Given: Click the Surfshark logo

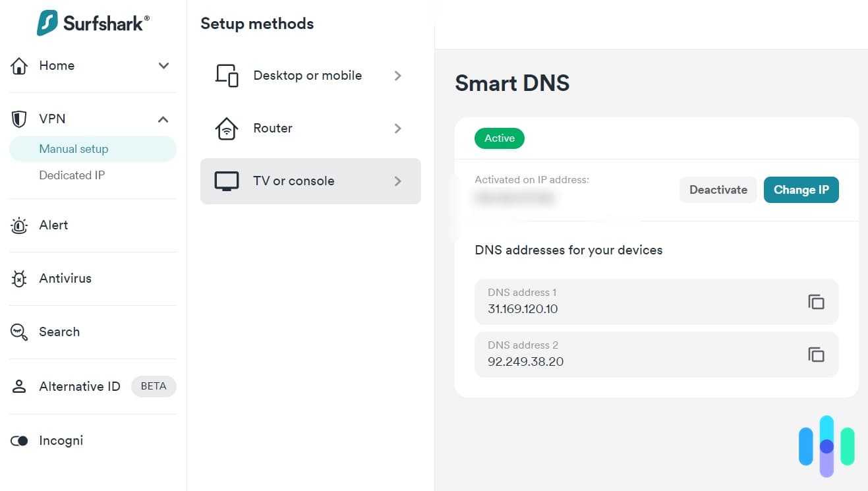Looking at the screenshot, I should pos(92,22).
